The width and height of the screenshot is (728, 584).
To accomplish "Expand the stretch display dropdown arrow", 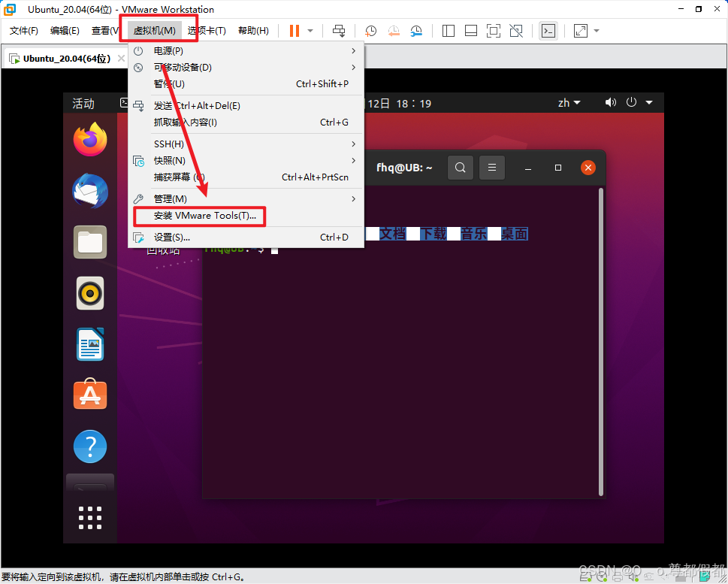I will [x=597, y=31].
